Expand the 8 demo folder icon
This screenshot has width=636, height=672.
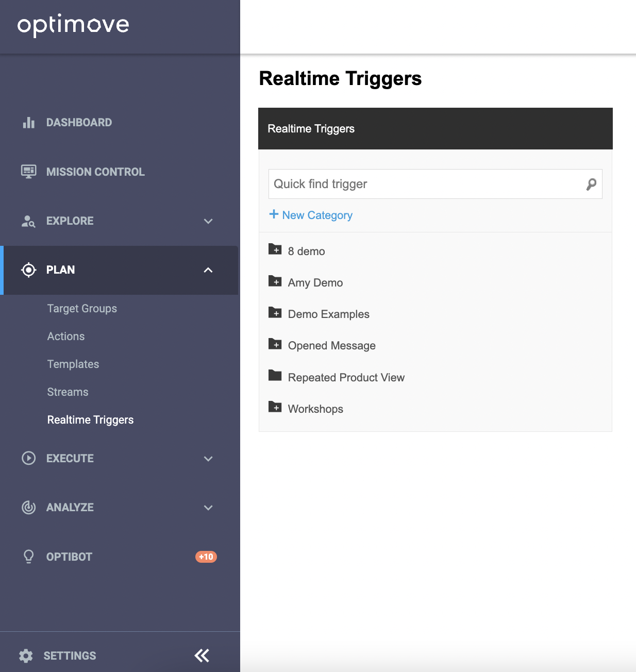click(x=275, y=249)
